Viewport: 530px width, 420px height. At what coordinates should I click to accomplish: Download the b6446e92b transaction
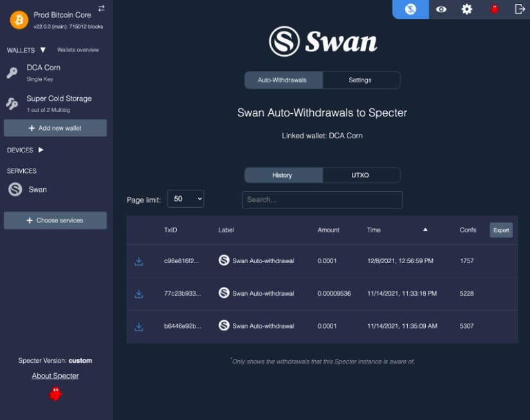tap(139, 326)
